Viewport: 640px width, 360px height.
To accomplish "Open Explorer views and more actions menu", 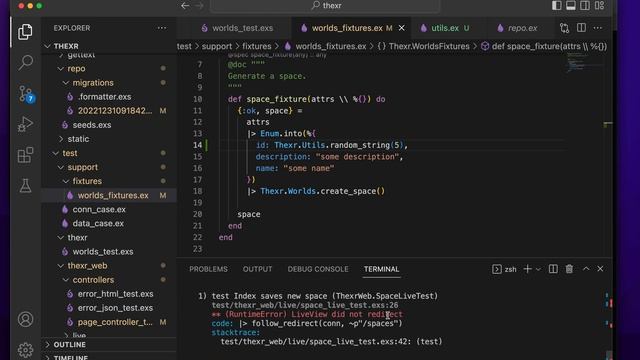I will 162,28.
